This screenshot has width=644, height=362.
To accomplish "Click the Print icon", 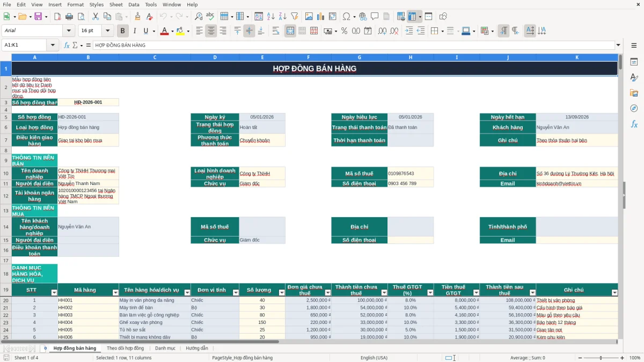I will pos(69,17).
